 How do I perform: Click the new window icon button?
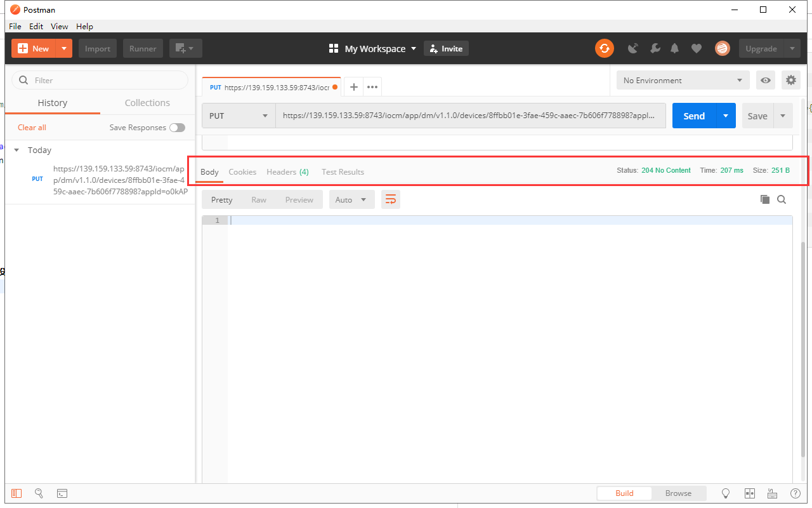tap(186, 48)
